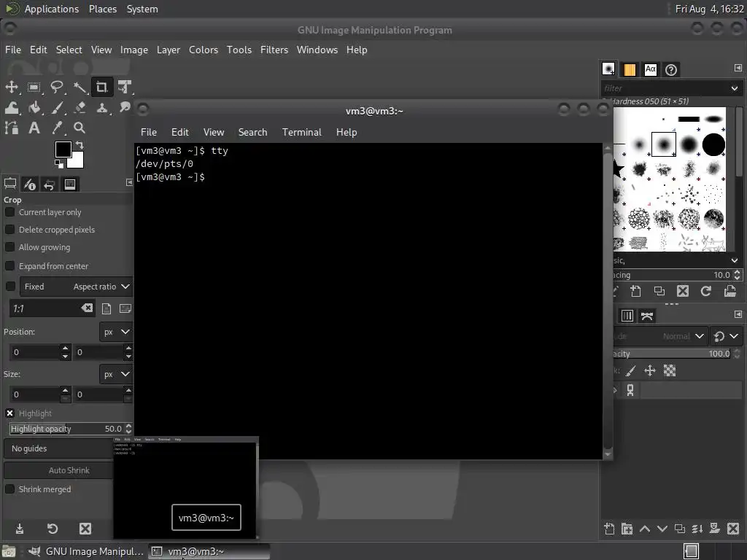Save tool preset icon in Crop options

(20, 529)
